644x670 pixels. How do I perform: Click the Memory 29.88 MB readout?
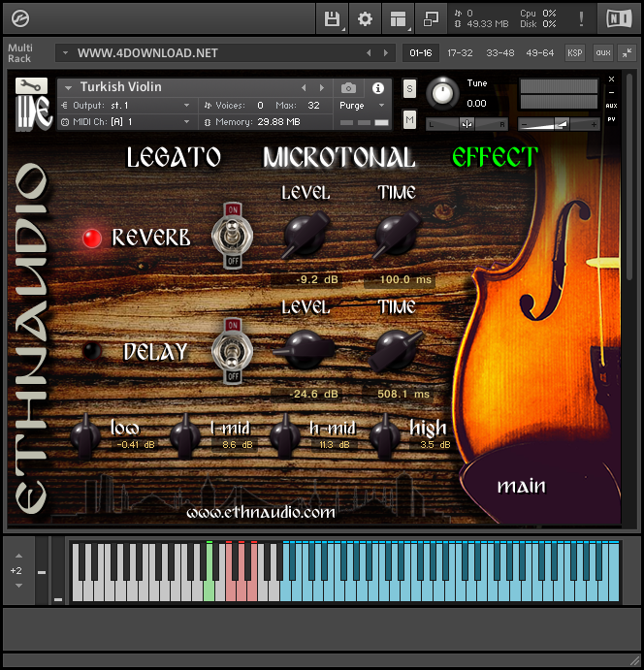click(279, 122)
